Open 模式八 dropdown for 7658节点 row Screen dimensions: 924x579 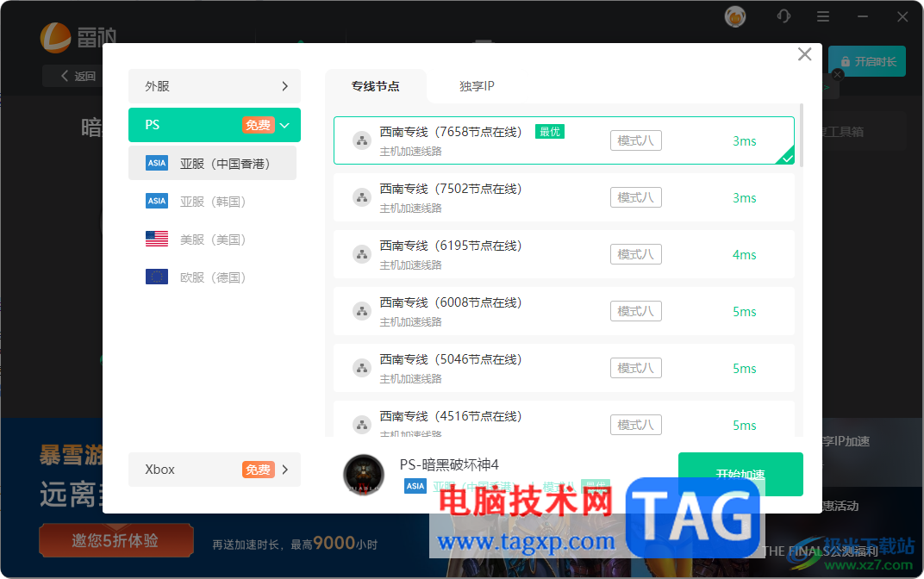click(636, 140)
